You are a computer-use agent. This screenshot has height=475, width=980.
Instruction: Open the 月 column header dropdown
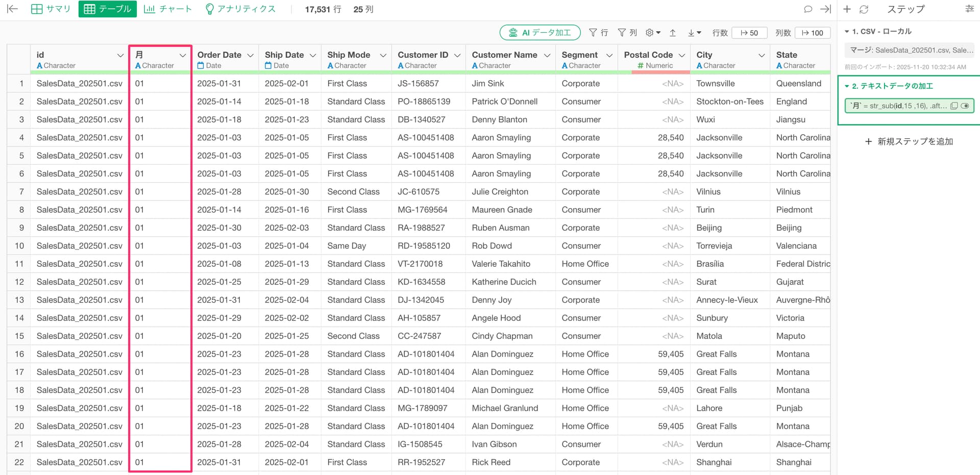[182, 55]
